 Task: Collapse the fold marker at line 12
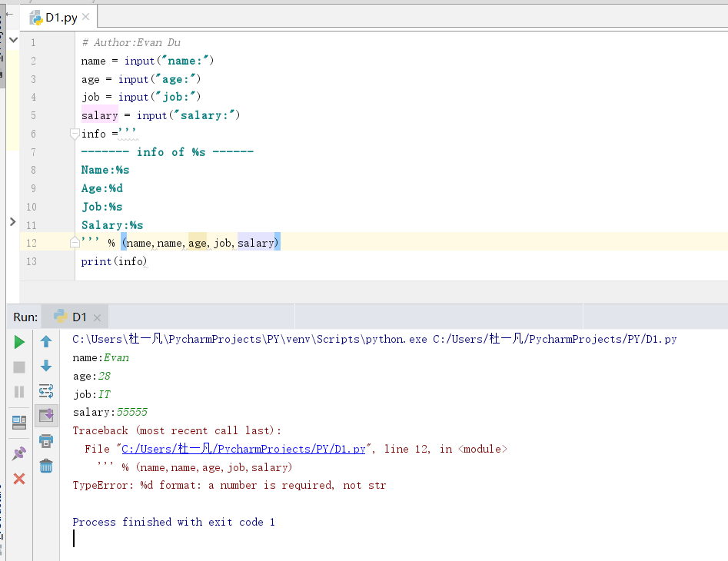tap(75, 243)
